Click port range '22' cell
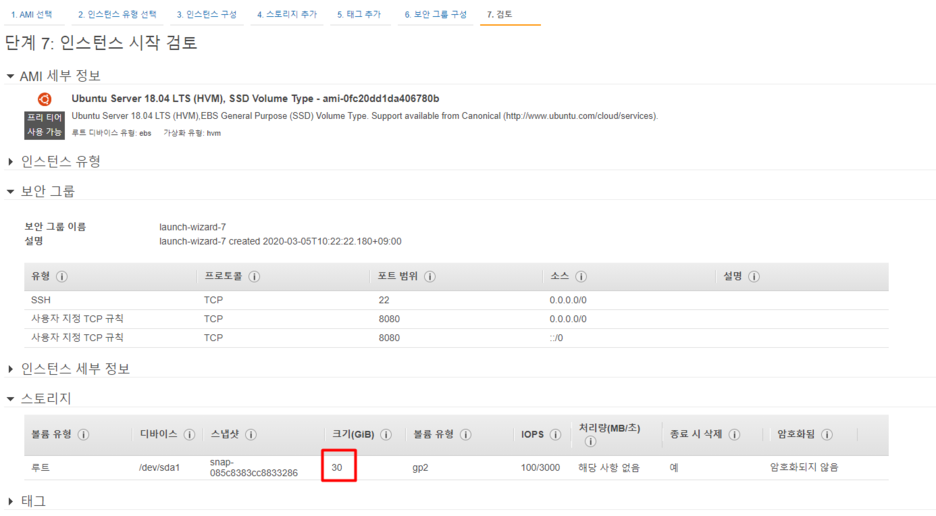The height and width of the screenshot is (516, 936). (384, 300)
